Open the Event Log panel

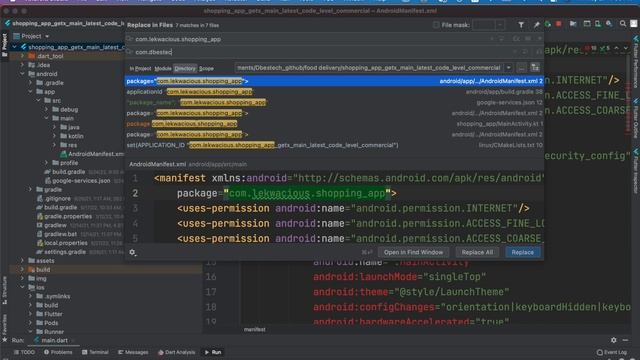pos(611,352)
